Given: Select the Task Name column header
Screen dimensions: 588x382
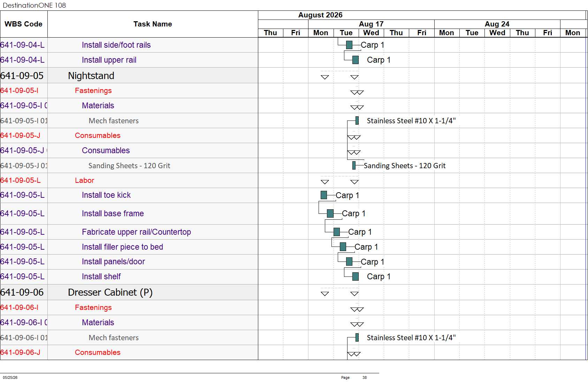Looking at the screenshot, I should tap(153, 24).
